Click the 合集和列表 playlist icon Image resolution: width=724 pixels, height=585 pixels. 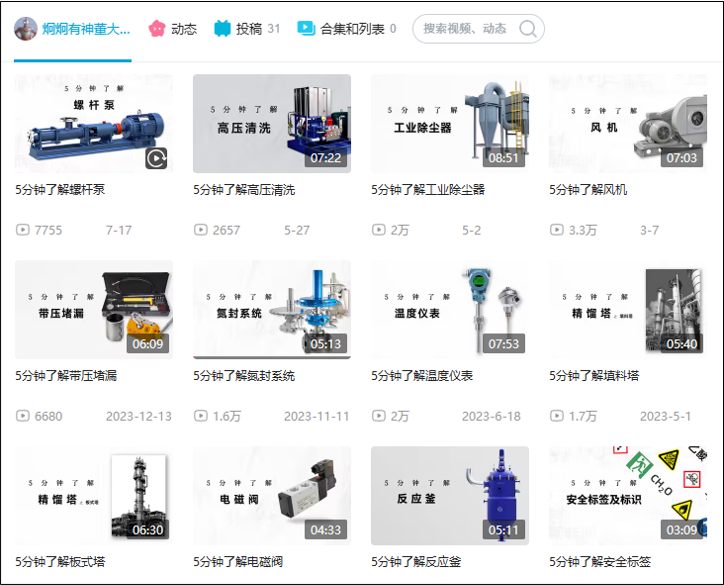click(306, 29)
